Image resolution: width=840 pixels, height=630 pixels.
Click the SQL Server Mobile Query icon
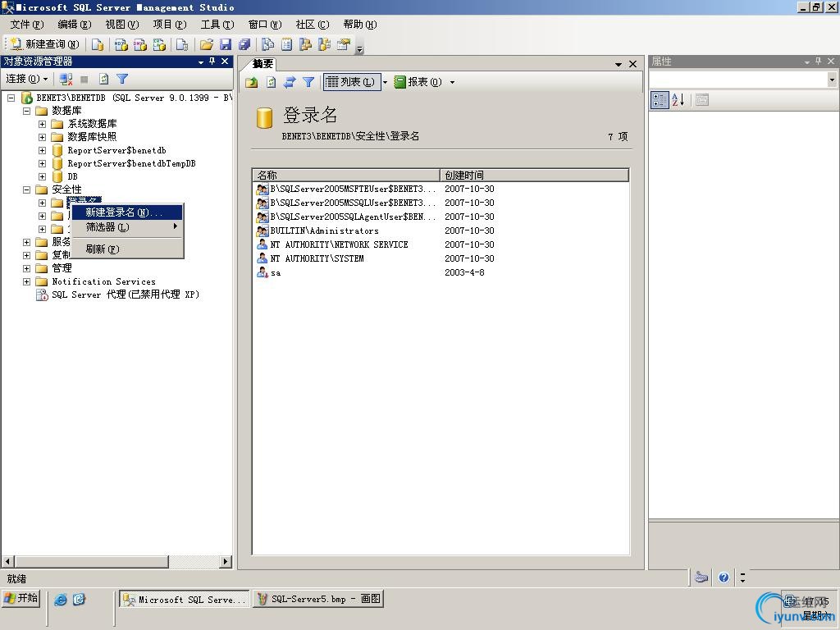182,44
